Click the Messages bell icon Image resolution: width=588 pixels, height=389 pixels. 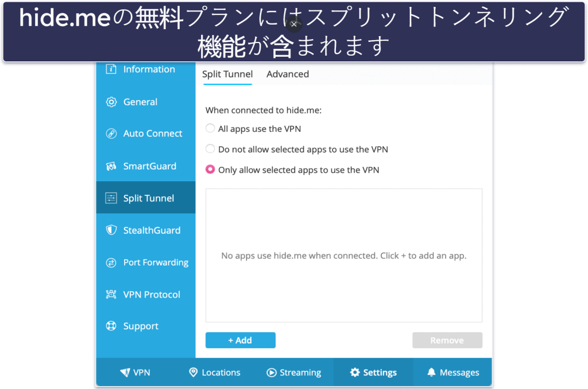coord(431,372)
